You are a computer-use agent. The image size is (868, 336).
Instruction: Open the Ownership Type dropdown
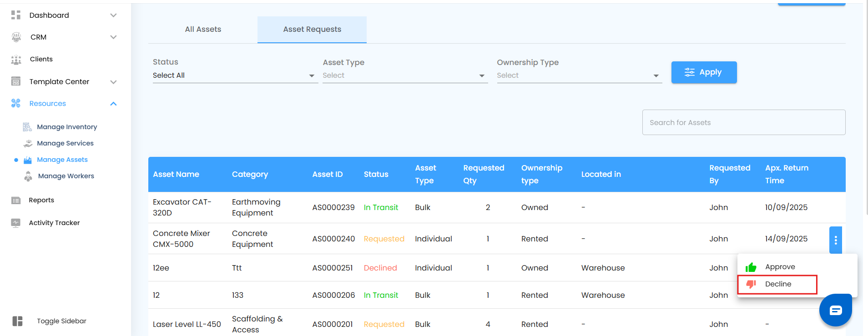coord(579,75)
